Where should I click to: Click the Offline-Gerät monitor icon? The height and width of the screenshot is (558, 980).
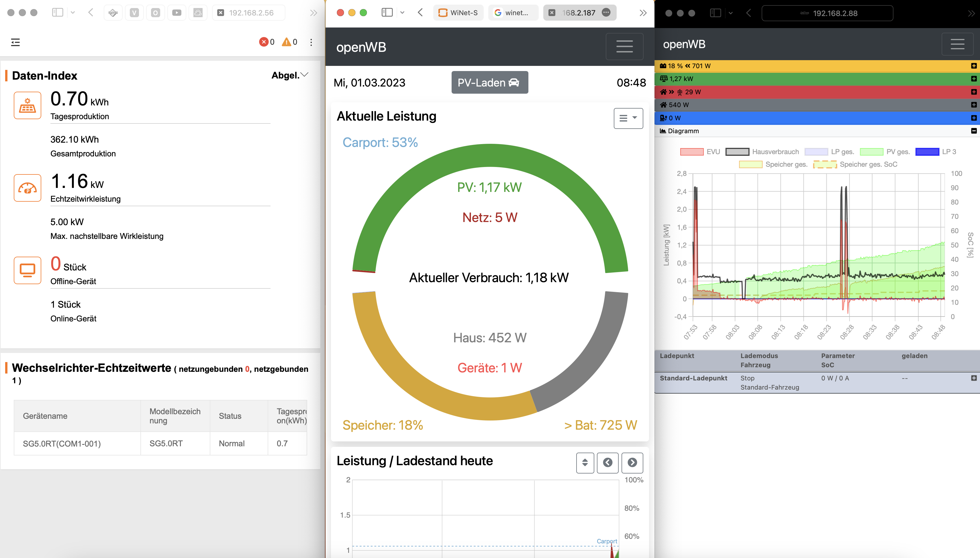point(27,270)
